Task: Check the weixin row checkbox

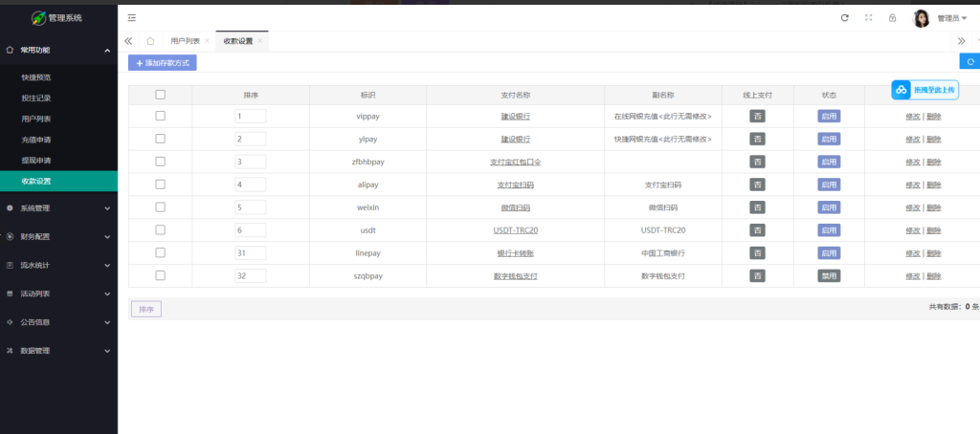Action: coord(160,206)
